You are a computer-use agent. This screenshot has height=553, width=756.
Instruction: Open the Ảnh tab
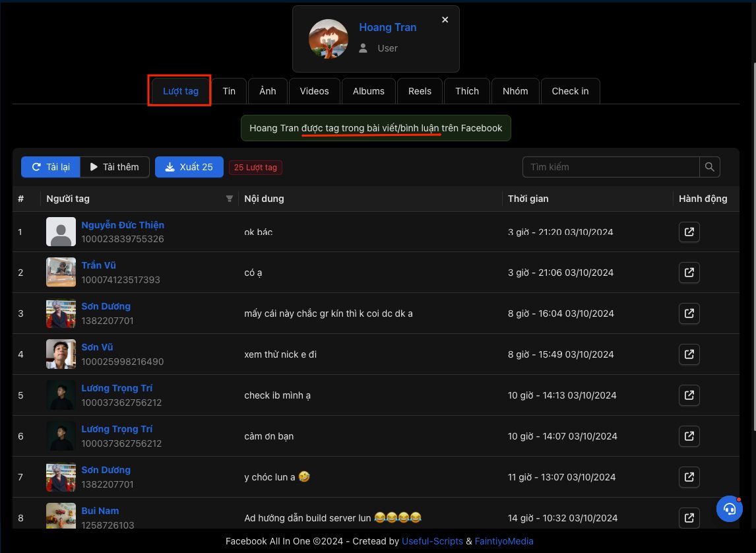click(268, 91)
